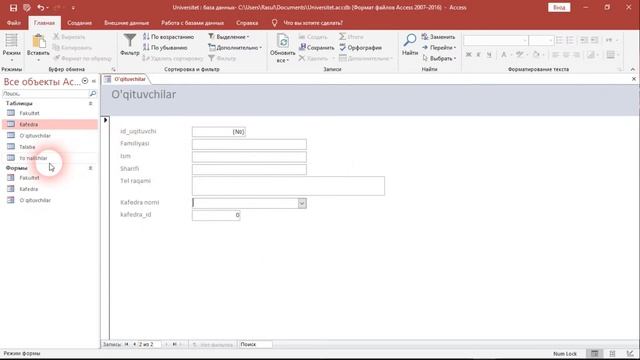Screen dimensions: 640x360
Task: Click the Фильтр funnel icon
Action: [x=130, y=41]
